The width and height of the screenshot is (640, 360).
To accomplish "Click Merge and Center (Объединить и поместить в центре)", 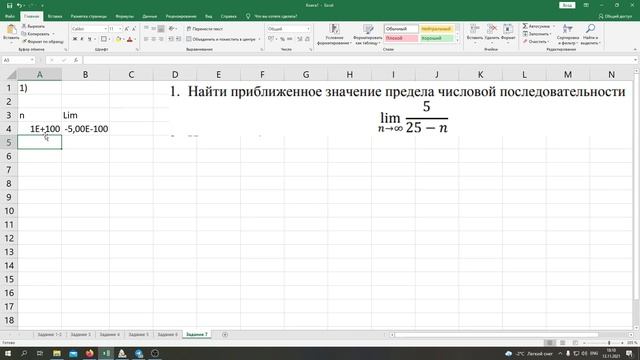I will 223,39.
